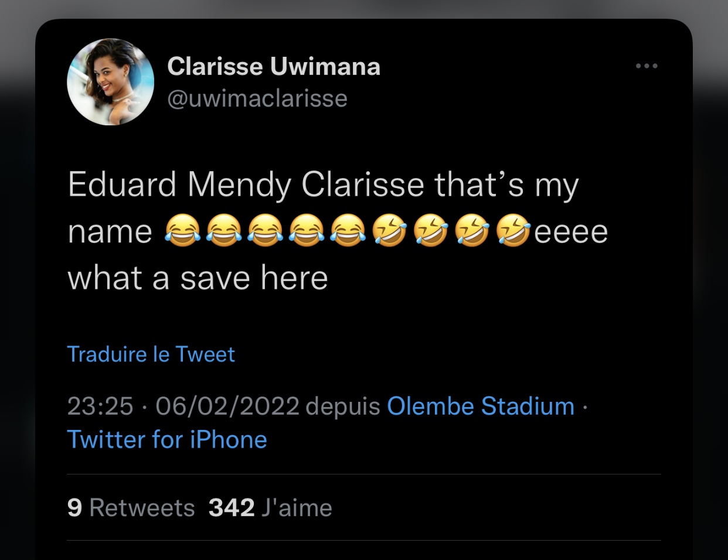Screen dimensions: 728x560
Task: Click Clarisse Uwimana's profile picture
Action: tap(111, 82)
